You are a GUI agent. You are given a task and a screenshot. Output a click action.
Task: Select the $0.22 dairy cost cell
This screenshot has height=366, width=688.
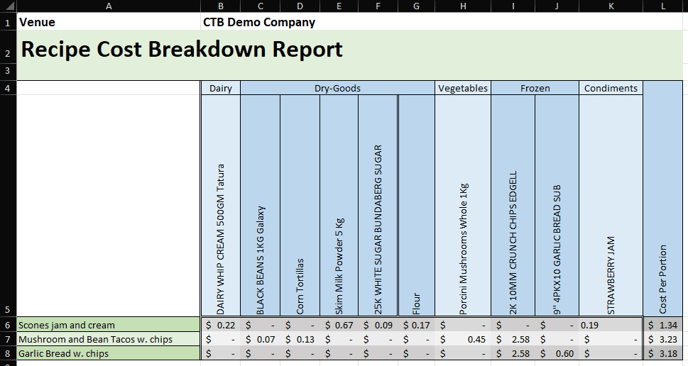221,325
